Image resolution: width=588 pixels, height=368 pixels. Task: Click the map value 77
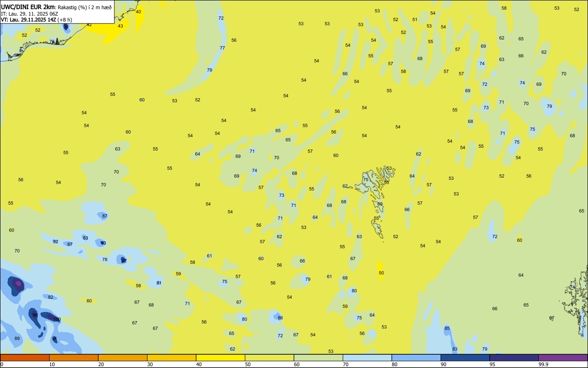coord(222,48)
